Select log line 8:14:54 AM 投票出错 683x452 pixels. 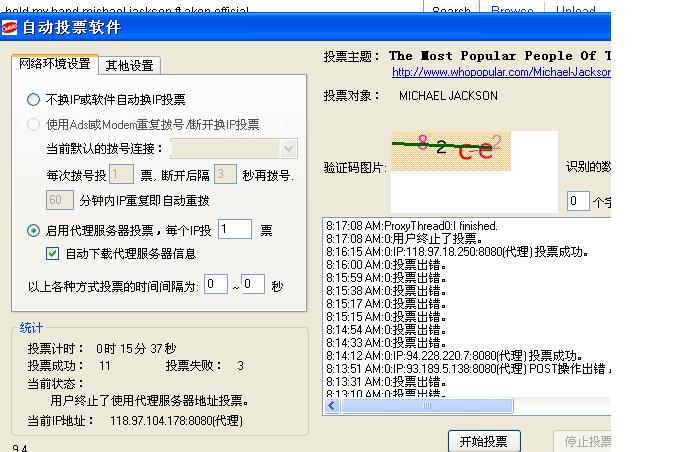pos(386,330)
